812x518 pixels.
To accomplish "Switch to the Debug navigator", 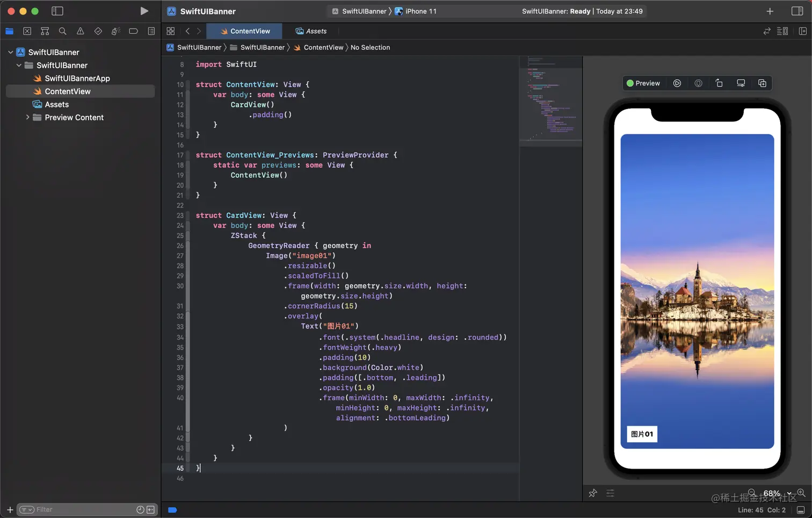I will (x=115, y=31).
